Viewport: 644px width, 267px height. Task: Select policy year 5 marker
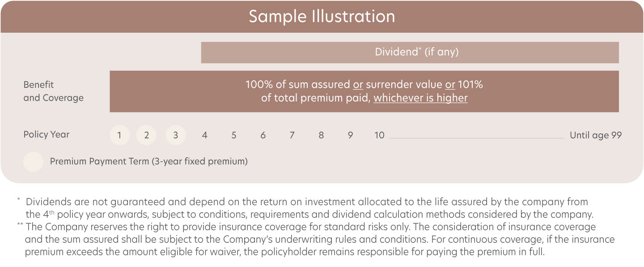click(233, 135)
